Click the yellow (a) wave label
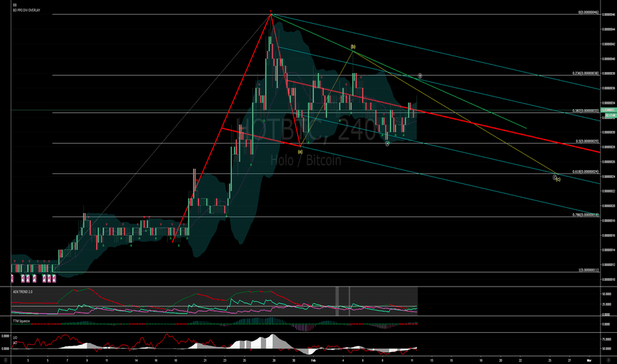The width and height of the screenshot is (617, 364). click(301, 152)
